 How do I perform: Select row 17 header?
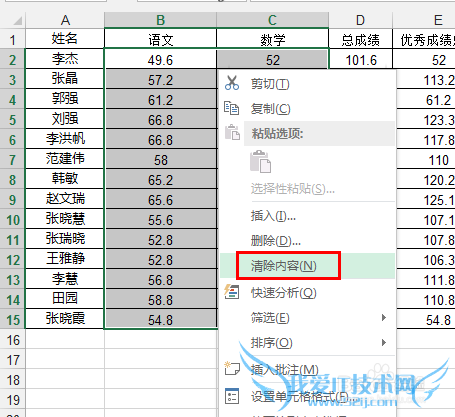coord(12,360)
